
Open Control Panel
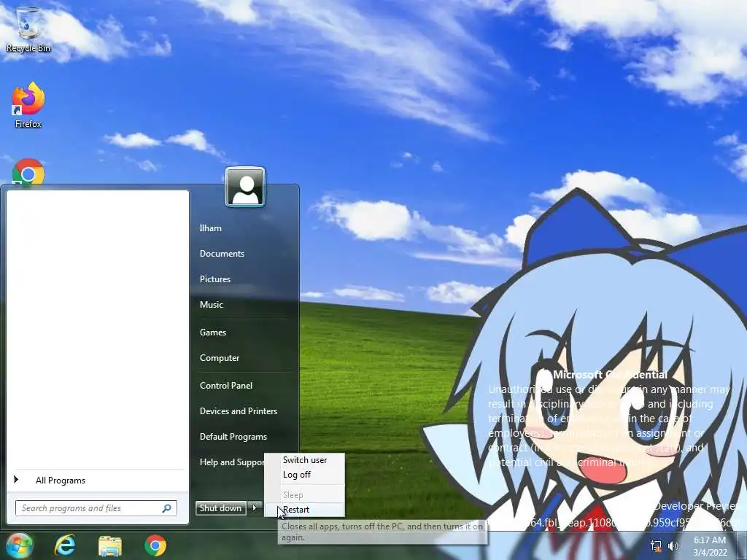(x=226, y=386)
